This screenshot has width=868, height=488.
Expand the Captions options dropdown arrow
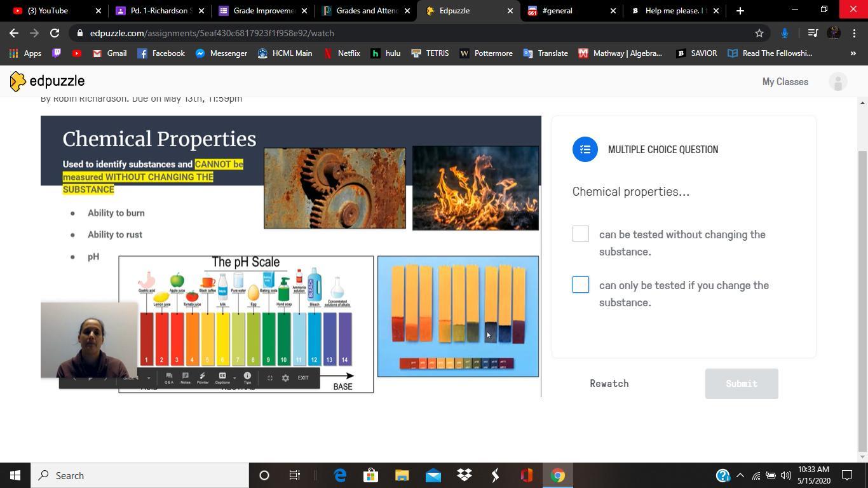click(x=234, y=378)
